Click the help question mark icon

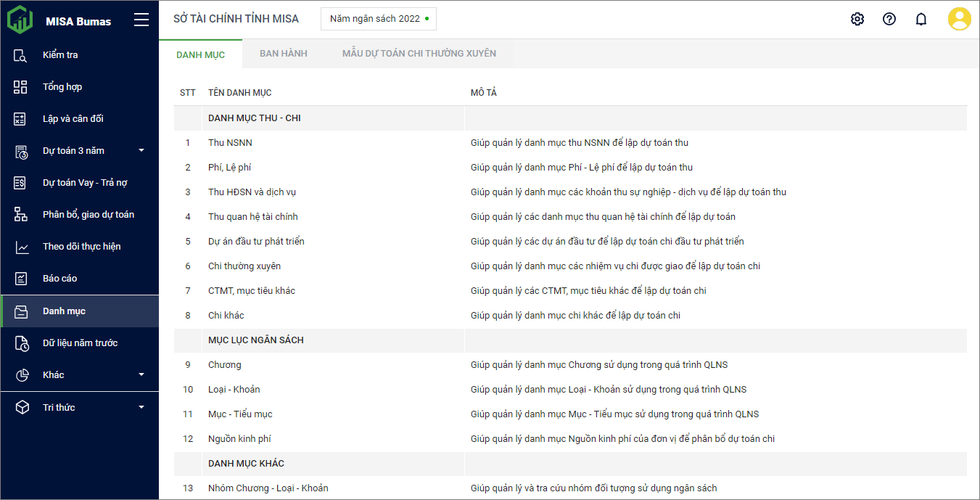coord(889,20)
